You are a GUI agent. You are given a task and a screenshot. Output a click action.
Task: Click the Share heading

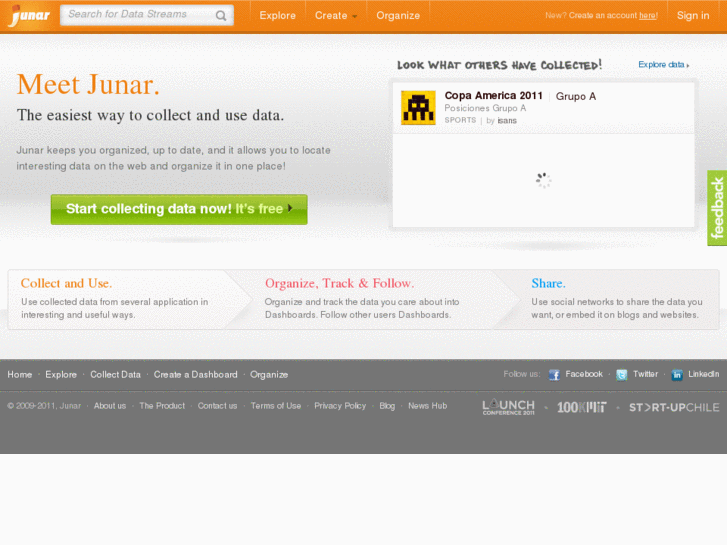coord(548,283)
